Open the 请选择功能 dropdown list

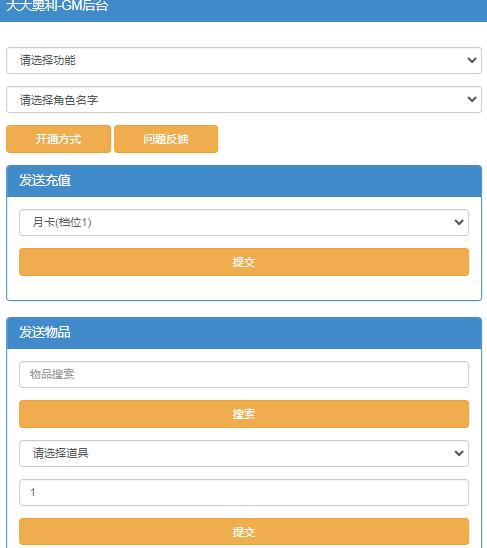click(x=244, y=60)
